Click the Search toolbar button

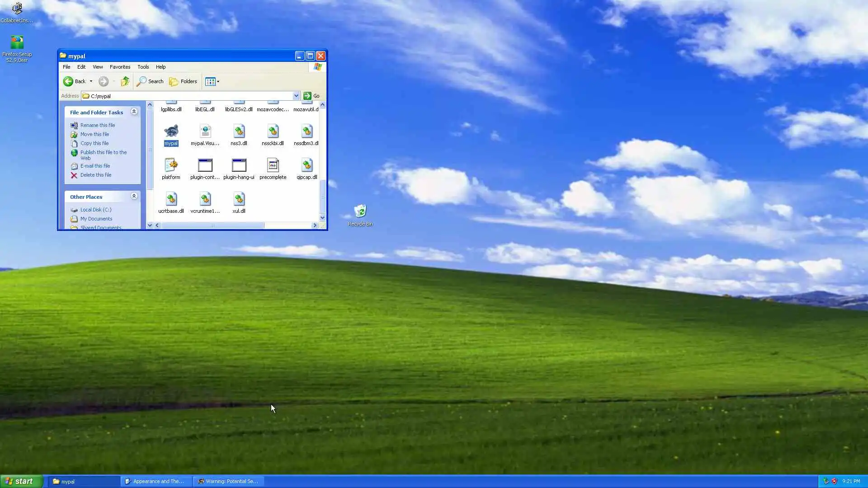150,81
